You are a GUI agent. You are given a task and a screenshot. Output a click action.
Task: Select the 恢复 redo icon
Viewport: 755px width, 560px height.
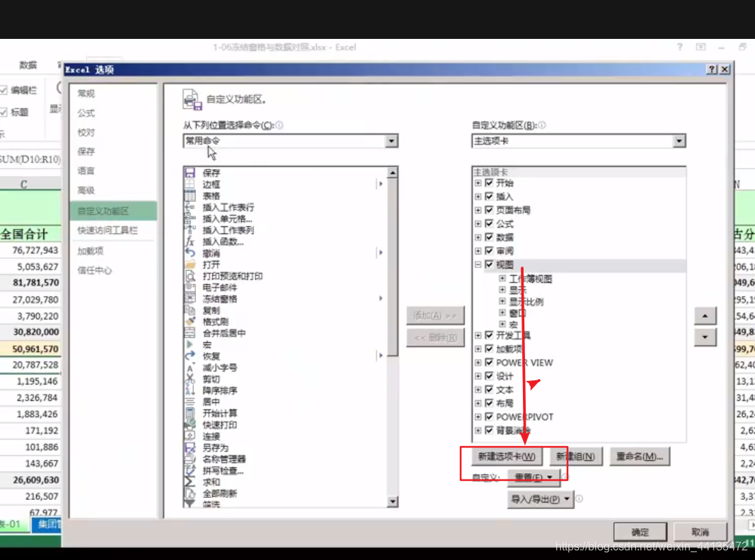190,356
